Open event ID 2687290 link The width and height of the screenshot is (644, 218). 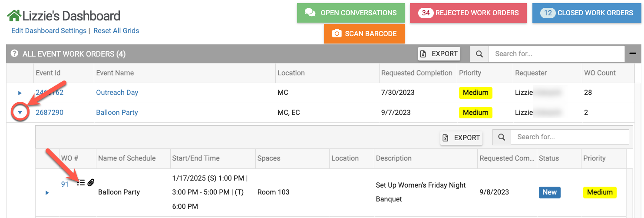click(x=50, y=112)
